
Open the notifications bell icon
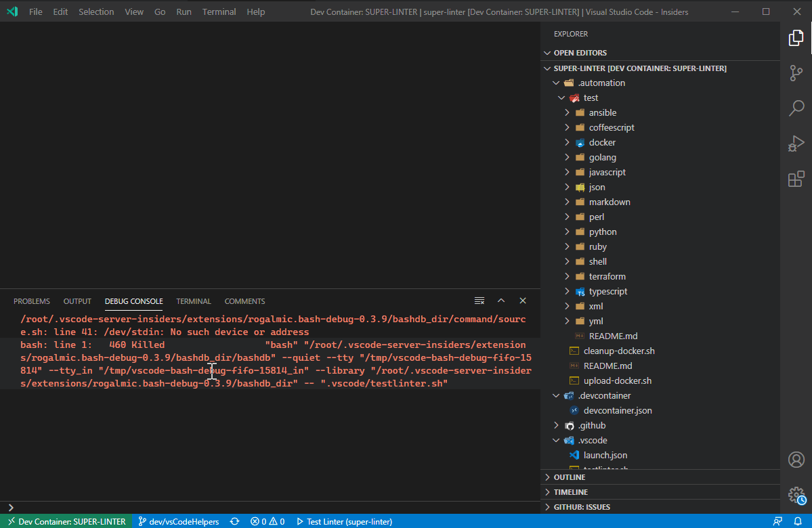click(798, 521)
